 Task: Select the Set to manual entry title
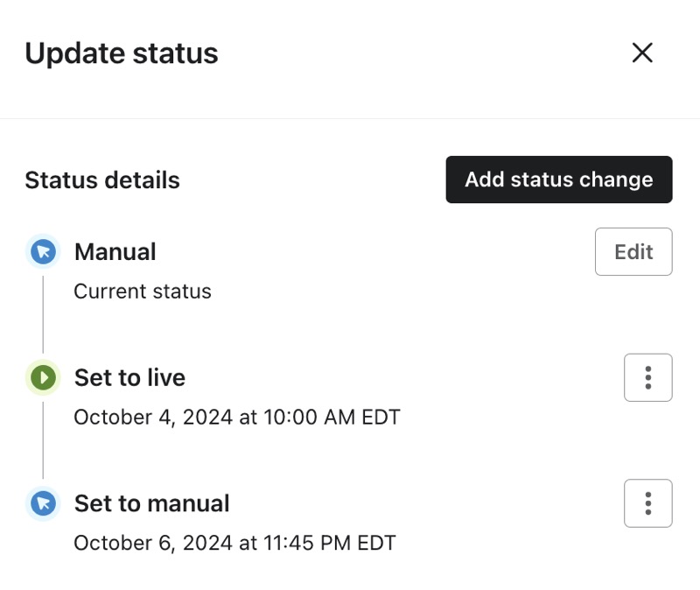(151, 504)
